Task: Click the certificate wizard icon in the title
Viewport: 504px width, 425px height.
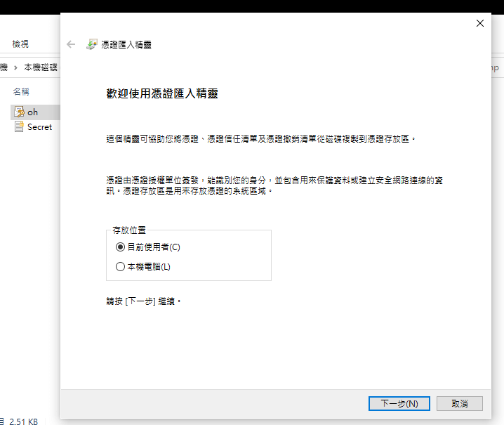Action: [x=92, y=44]
